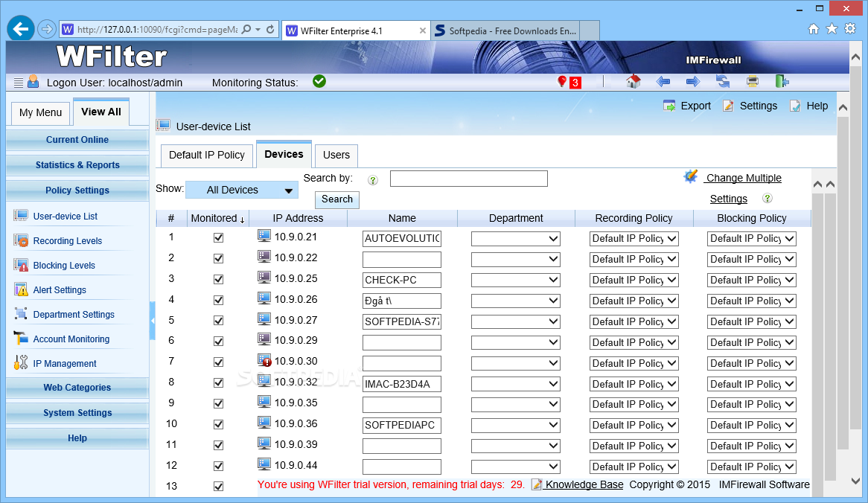Click the user avatar icon next to Logon User

(x=33, y=82)
